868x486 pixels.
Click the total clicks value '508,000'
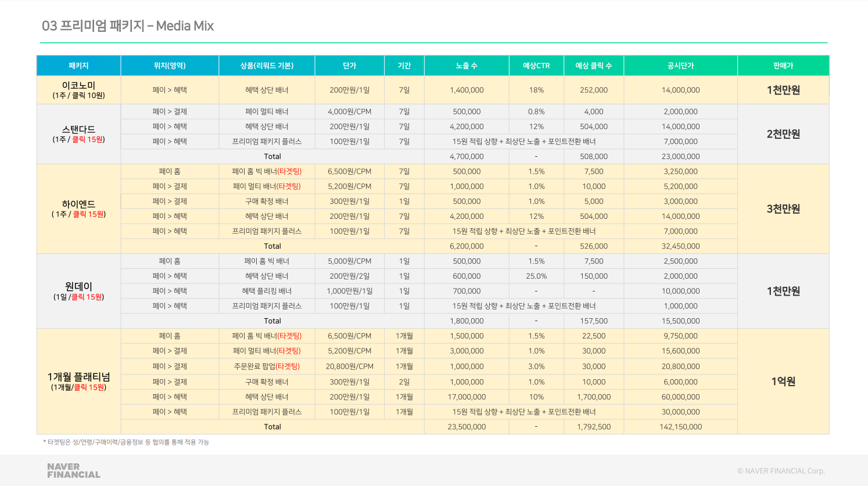point(594,156)
